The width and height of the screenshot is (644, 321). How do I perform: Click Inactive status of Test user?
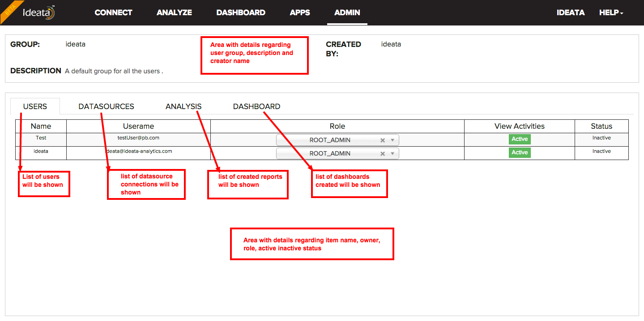click(601, 138)
